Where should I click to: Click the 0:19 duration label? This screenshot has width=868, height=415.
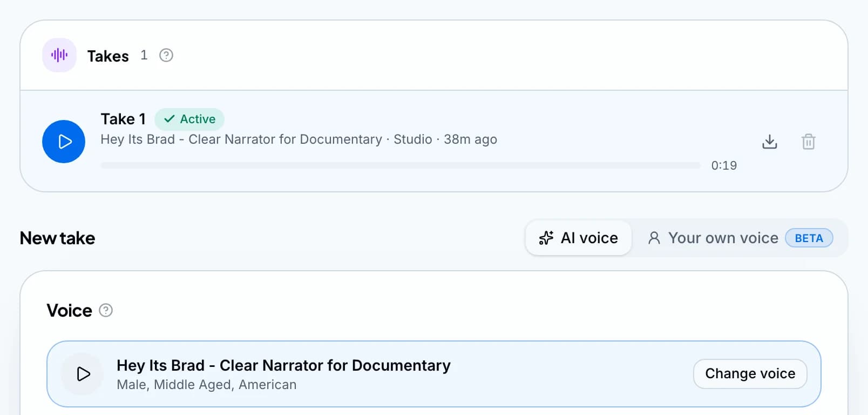[x=724, y=165]
